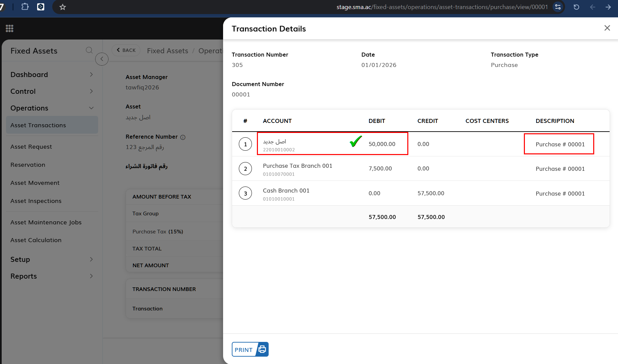Click the search icon in Fixed Assets sidebar
Screen dimensions: 618x364
pyautogui.click(x=89, y=50)
